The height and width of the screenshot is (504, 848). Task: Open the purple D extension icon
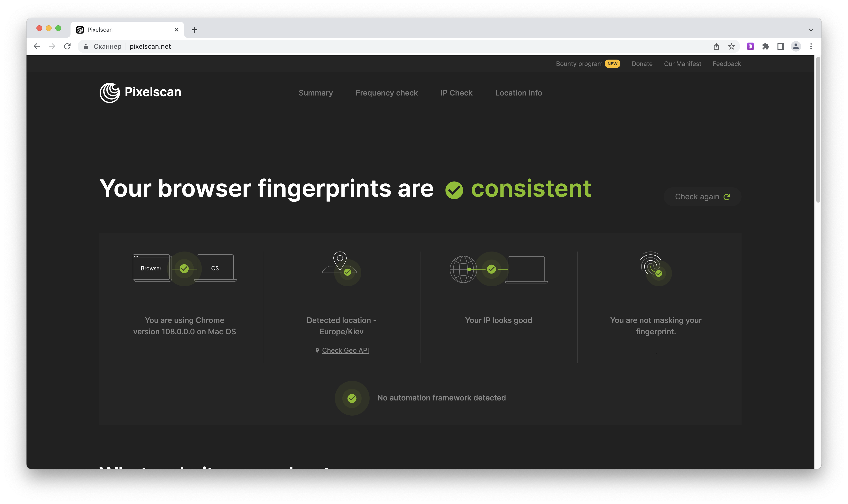click(x=751, y=47)
